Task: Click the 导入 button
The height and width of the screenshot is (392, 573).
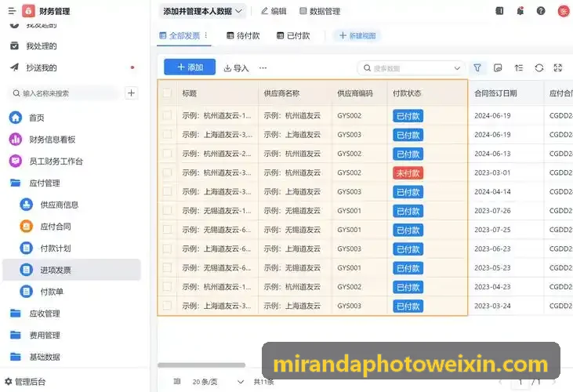Action: 236,68
